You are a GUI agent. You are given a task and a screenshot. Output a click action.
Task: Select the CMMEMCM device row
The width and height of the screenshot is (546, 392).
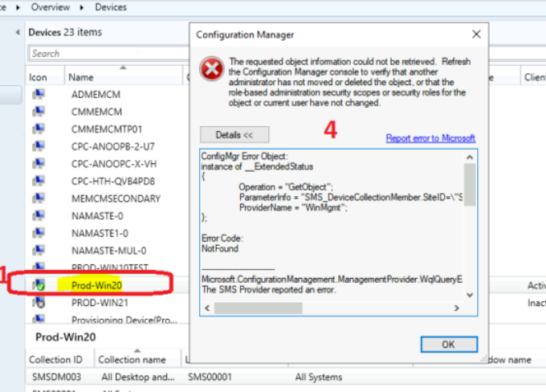(x=108, y=112)
